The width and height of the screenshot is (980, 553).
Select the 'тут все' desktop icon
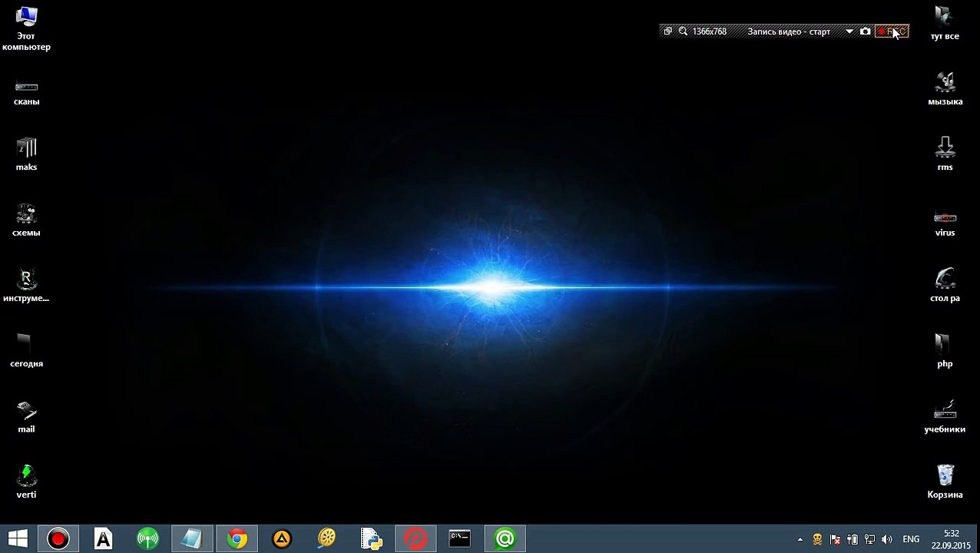945,24
